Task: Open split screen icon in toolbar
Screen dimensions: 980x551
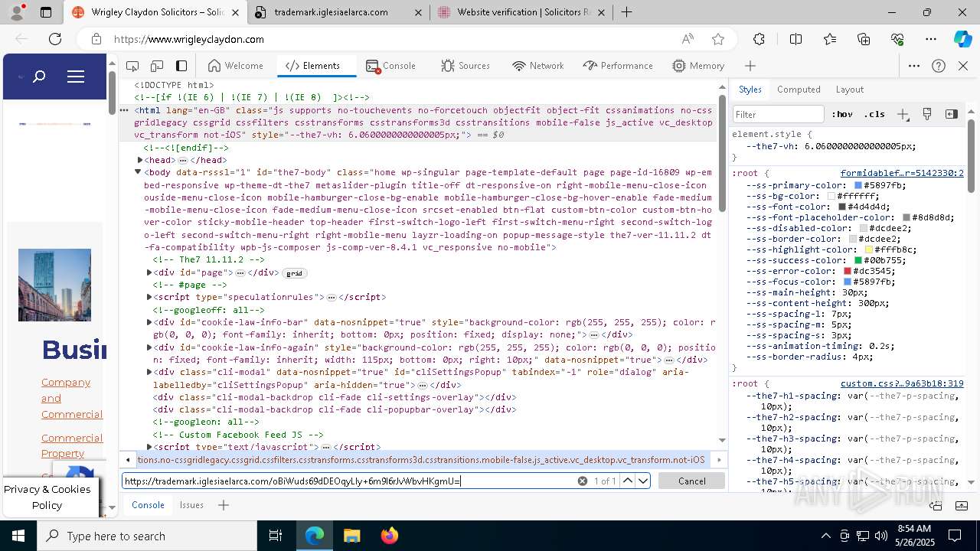Action: 796,39
